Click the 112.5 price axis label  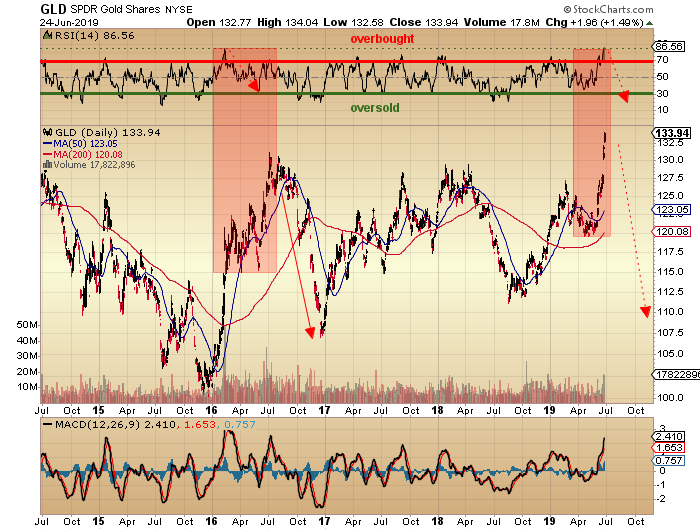670,292
